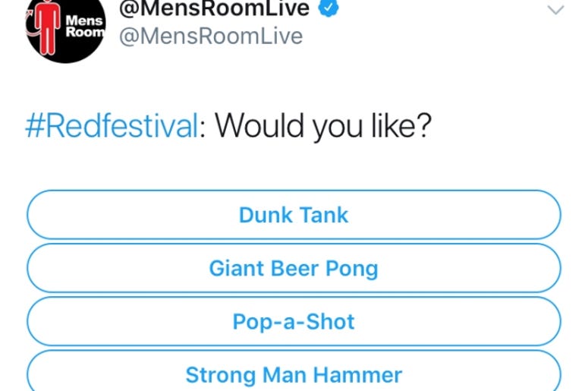Open the bold @MensRoomLive display name
The height and width of the screenshot is (391, 588).
click(214, 8)
